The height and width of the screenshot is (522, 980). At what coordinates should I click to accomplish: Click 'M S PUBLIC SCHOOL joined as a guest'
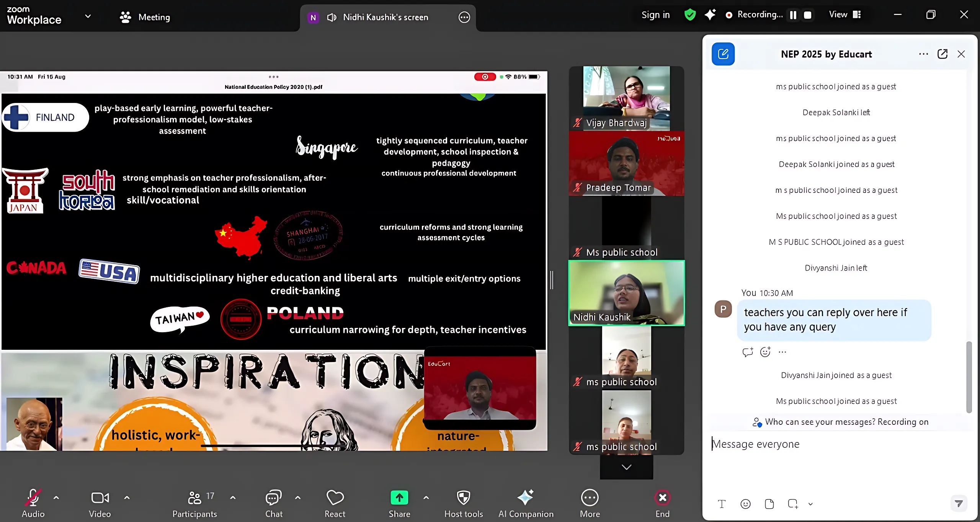(x=836, y=242)
